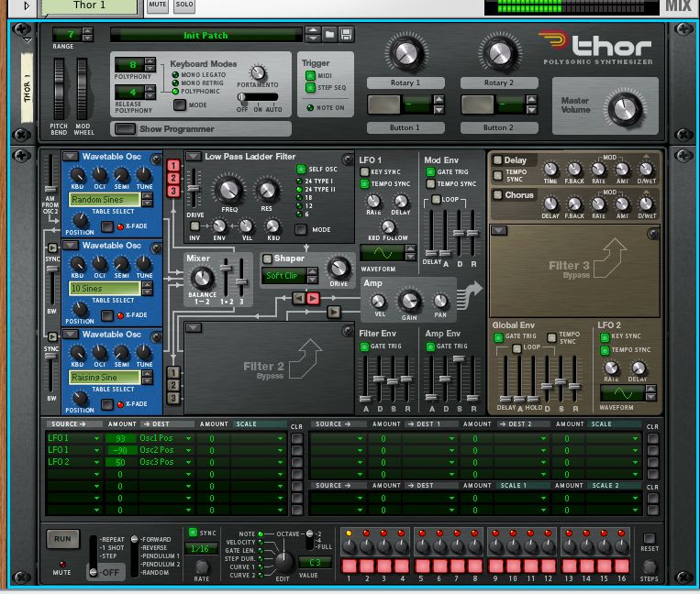Toggle filter SELF OSC
Viewport: 700px width, 594px height.
click(301, 169)
